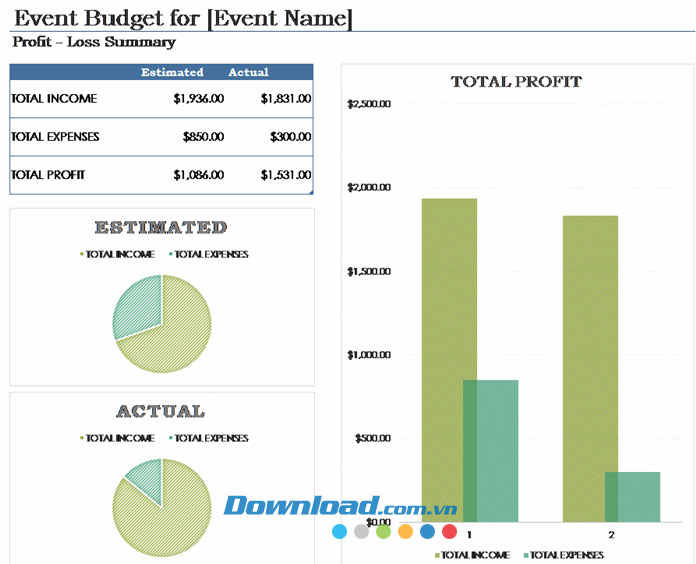The image size is (696, 564).
Task: Select the 'Profit - Loss Summary' subtitle
Action: pyautogui.click(x=94, y=42)
